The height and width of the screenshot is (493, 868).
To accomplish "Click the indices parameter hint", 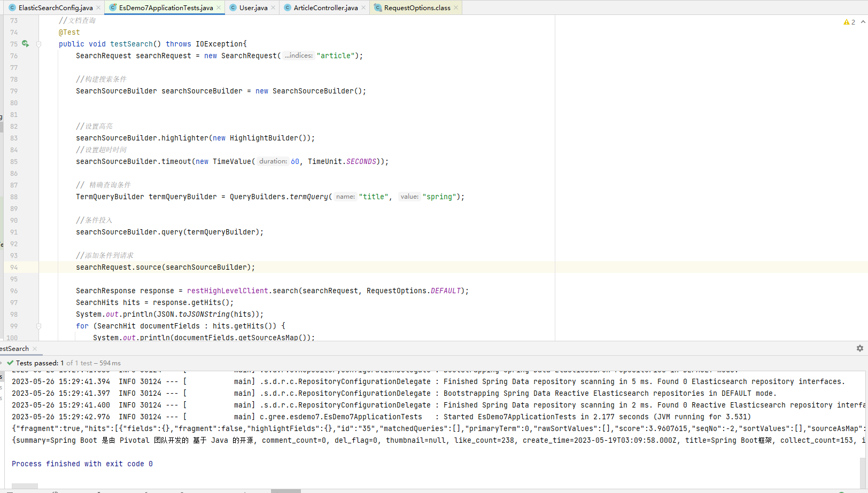I will [299, 56].
